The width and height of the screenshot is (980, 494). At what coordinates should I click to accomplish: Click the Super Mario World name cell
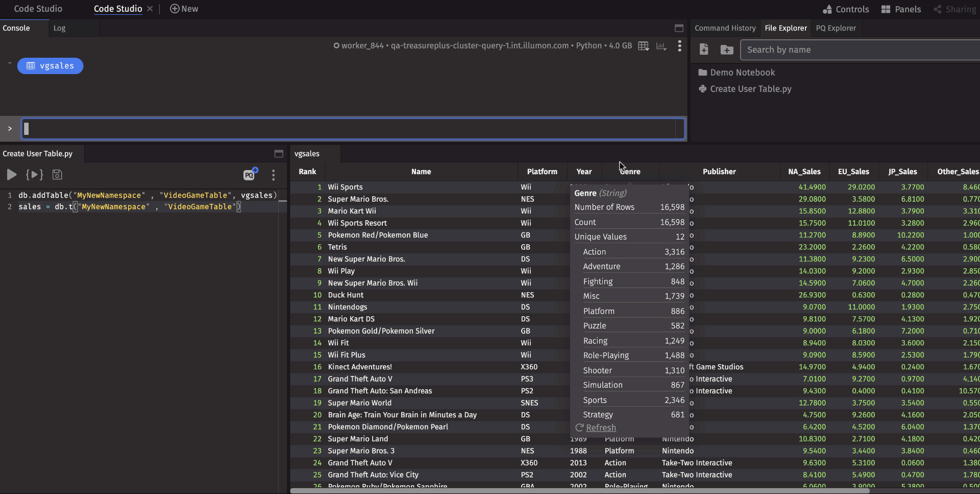point(422,403)
